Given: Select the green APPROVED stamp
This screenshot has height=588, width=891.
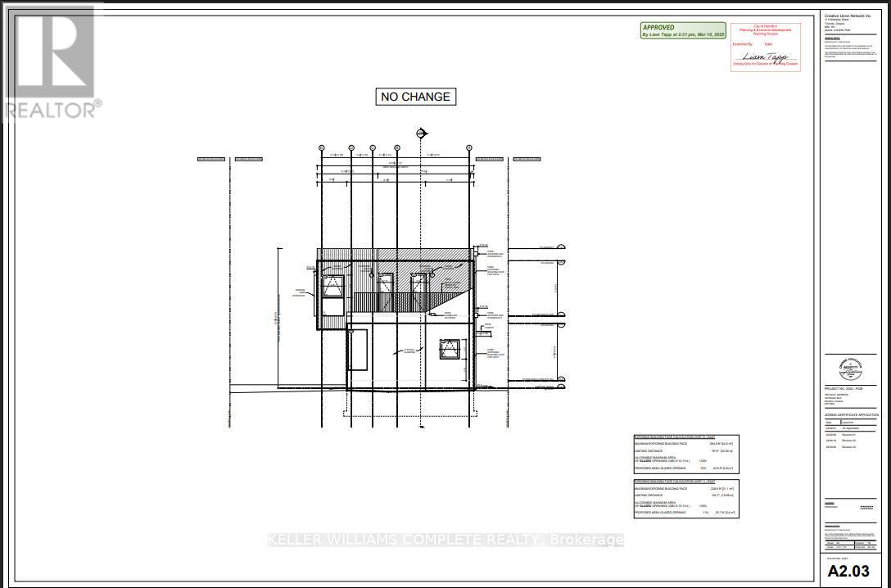Looking at the screenshot, I should [682, 30].
